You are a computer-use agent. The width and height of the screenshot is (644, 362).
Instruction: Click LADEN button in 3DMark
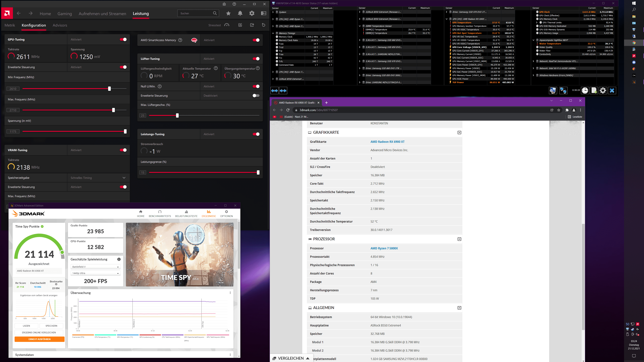(26, 326)
